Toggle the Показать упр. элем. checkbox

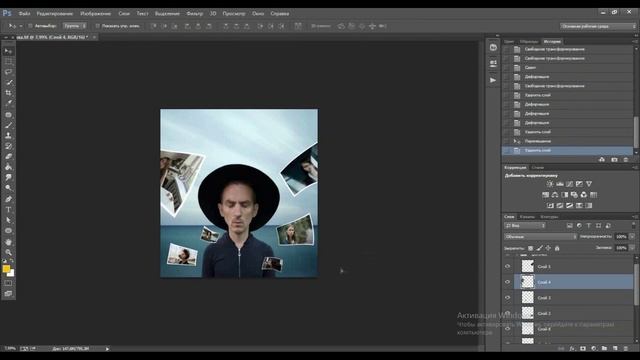coord(98,26)
